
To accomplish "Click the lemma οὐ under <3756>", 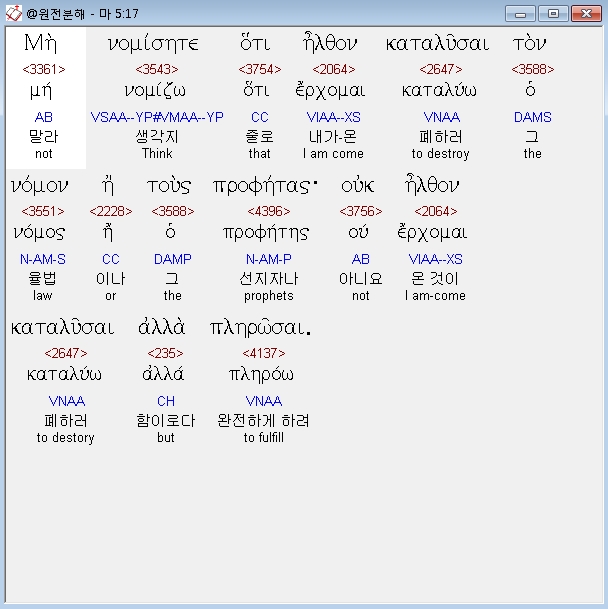I will tap(358, 233).
